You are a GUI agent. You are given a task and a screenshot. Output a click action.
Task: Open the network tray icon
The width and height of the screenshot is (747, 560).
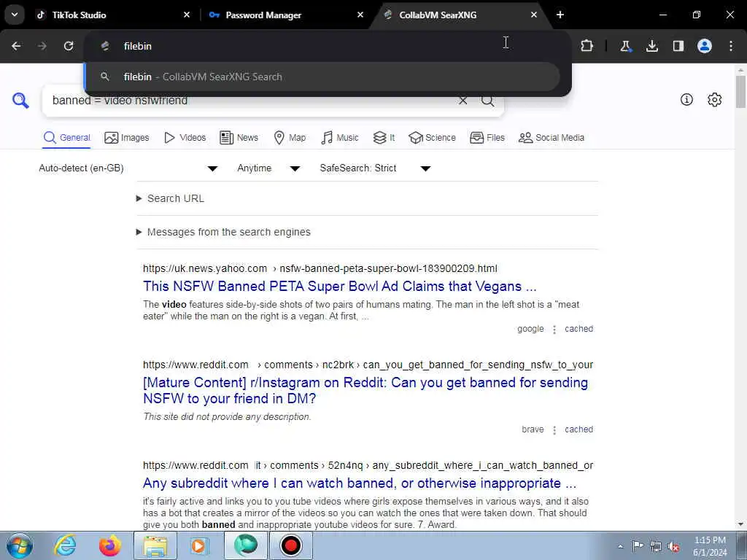tap(656, 547)
